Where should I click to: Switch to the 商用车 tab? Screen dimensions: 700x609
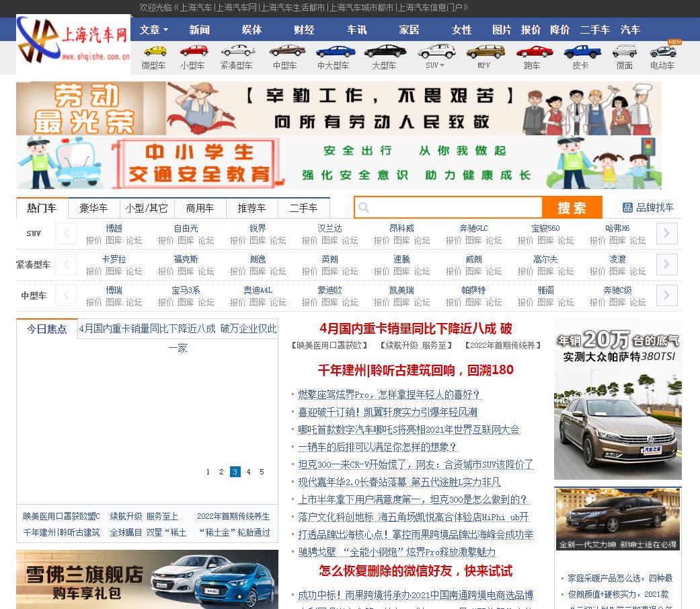point(200,208)
